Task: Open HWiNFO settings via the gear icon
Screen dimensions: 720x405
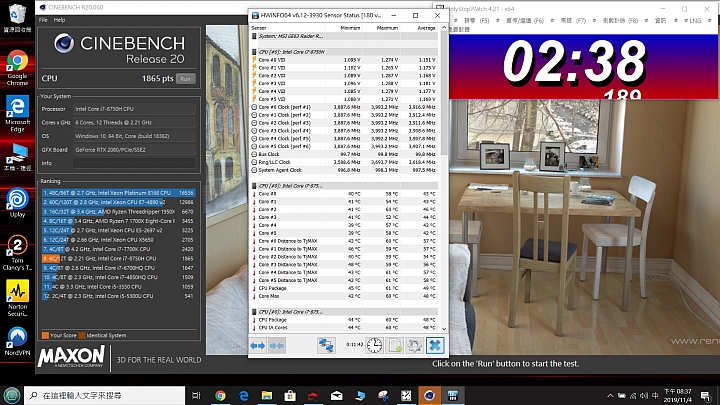Action: (415, 345)
